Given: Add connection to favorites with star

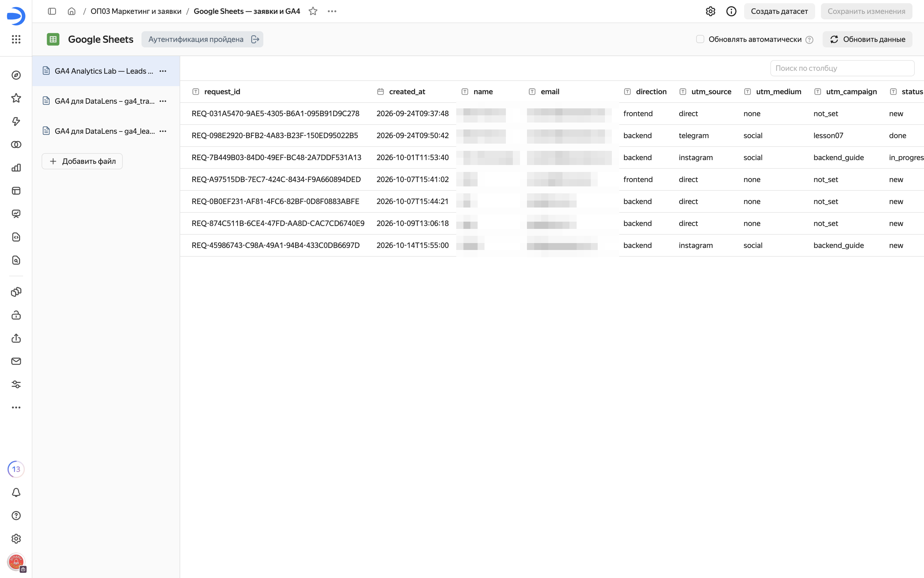Looking at the screenshot, I should (313, 11).
